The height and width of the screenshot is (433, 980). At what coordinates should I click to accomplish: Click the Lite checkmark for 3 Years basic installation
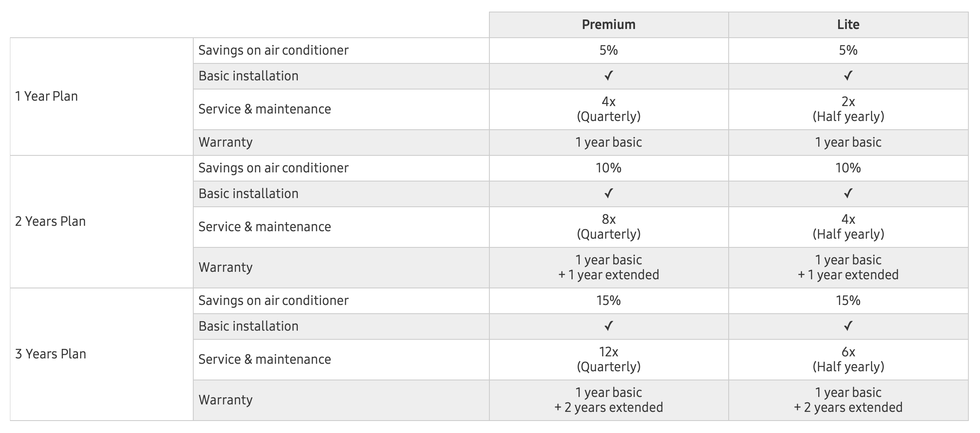tap(848, 326)
